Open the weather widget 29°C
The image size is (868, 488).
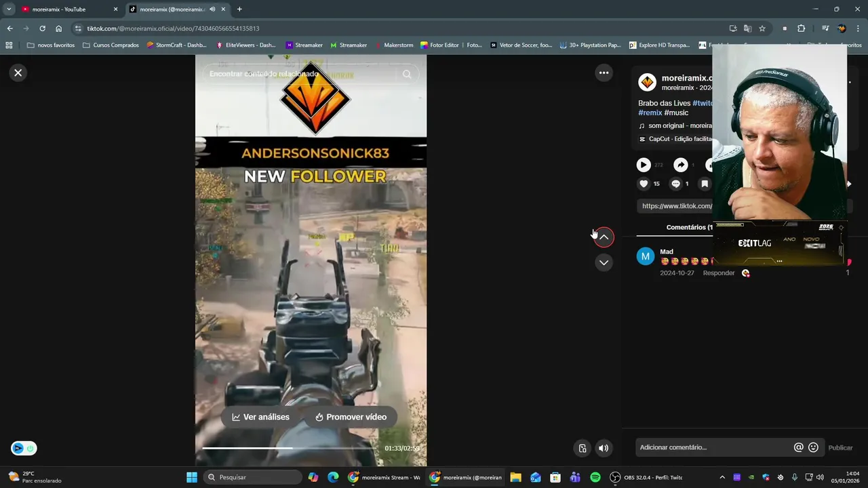(x=34, y=477)
